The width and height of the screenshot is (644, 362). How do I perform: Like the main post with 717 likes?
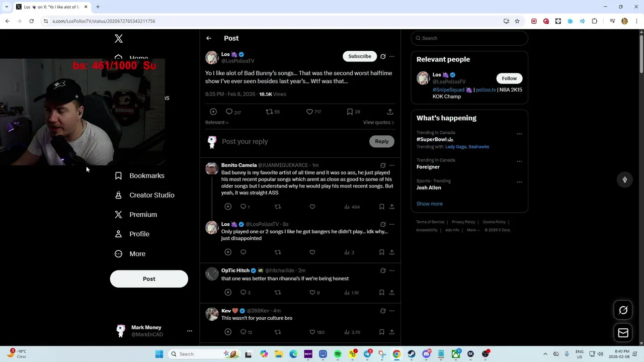coord(313,112)
